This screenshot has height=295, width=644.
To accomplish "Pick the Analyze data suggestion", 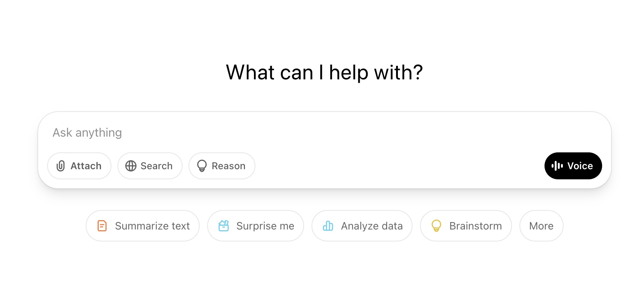I will point(362,226).
